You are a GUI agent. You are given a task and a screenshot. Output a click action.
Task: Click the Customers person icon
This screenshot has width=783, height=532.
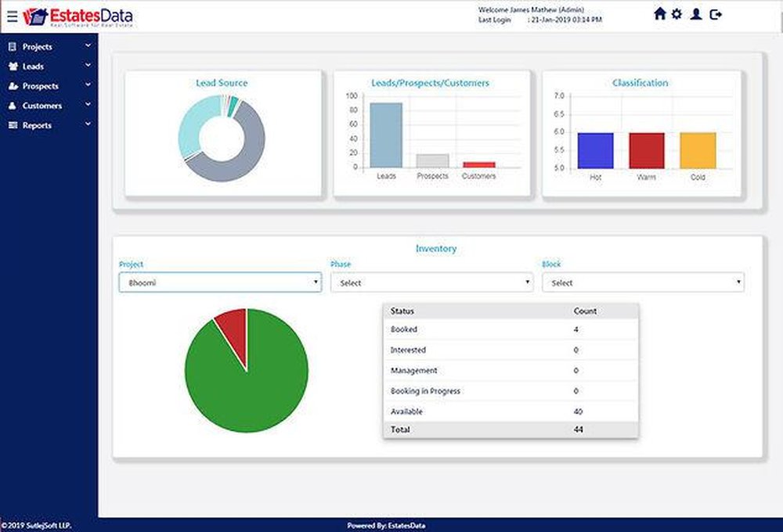click(x=13, y=105)
